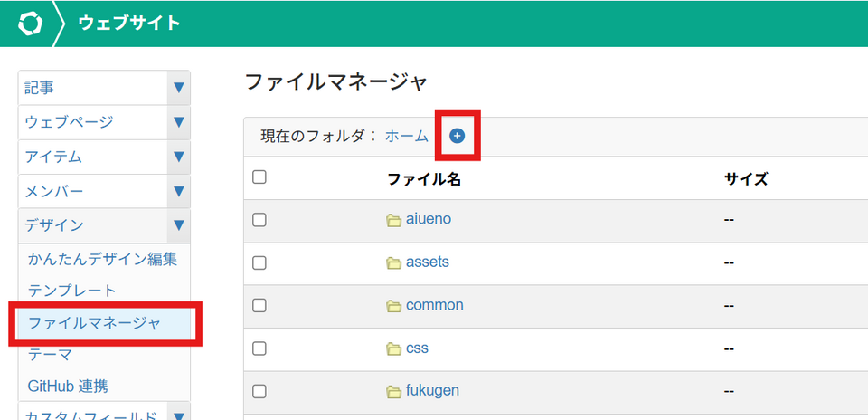This screenshot has width=868, height=420.
Task: Click the css folder icon
Action: (x=393, y=348)
